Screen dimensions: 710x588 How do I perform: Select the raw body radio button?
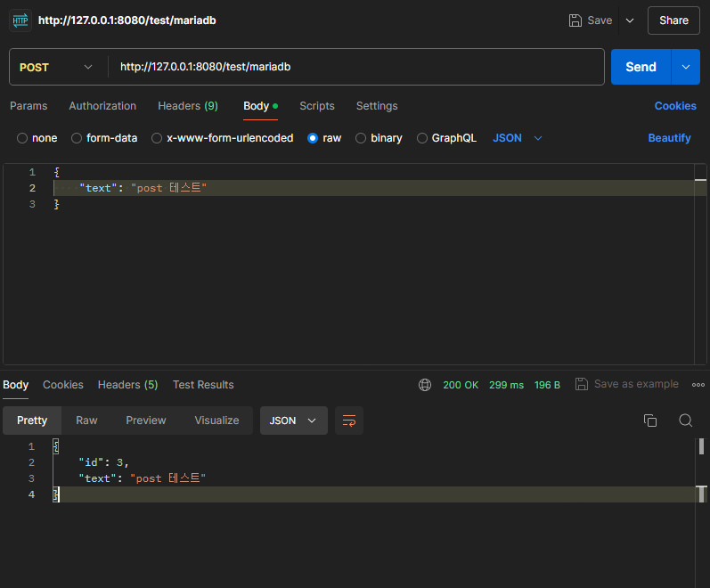[313, 138]
